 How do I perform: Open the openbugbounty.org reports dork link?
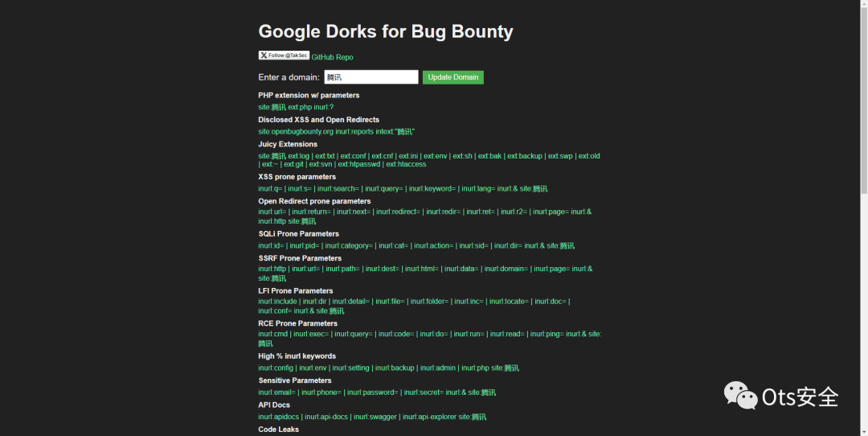coord(337,132)
